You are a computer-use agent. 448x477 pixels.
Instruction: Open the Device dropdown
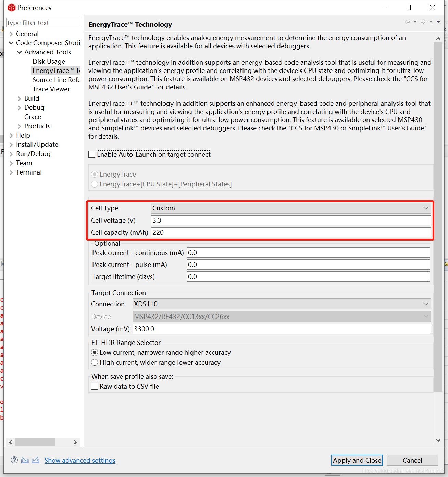pyautogui.click(x=282, y=317)
